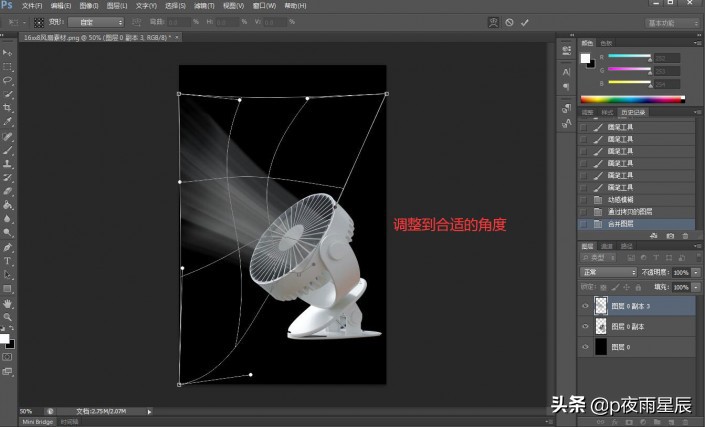
Task: Open status bar info arrow menu
Action: click(150, 411)
